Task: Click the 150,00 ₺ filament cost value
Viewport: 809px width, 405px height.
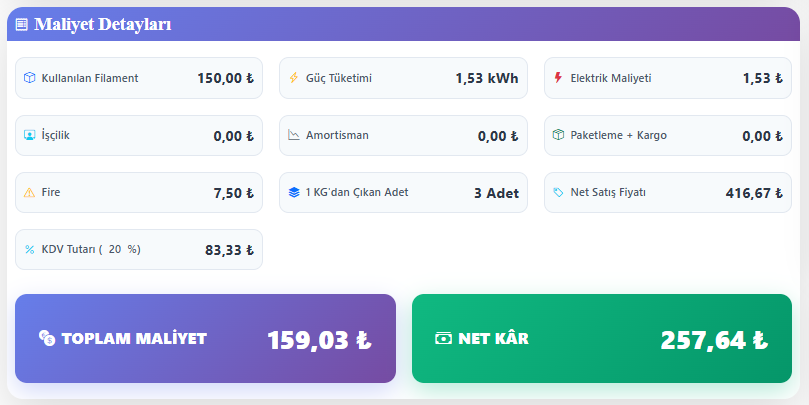Action: [x=225, y=78]
